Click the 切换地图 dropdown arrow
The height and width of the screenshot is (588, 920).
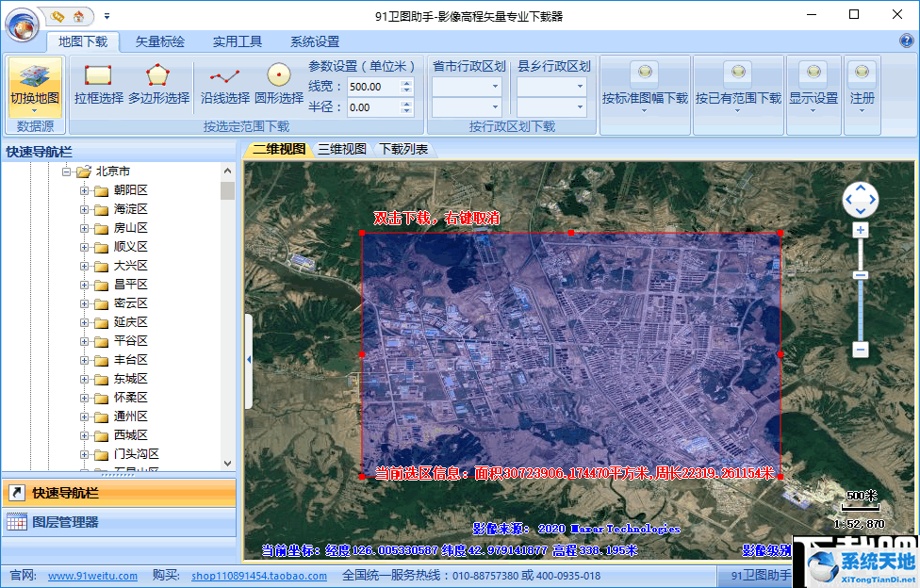35,110
